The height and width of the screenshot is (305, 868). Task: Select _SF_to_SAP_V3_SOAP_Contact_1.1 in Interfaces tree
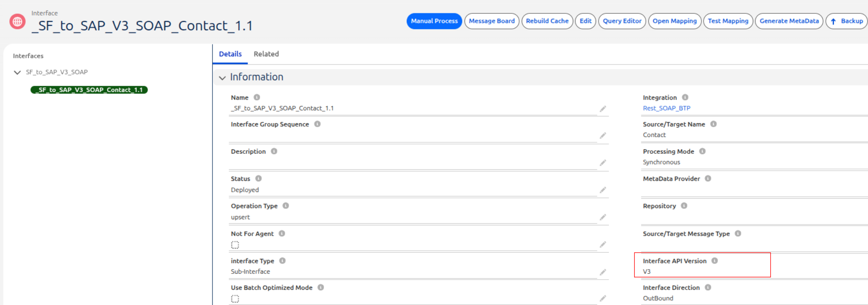(x=89, y=90)
